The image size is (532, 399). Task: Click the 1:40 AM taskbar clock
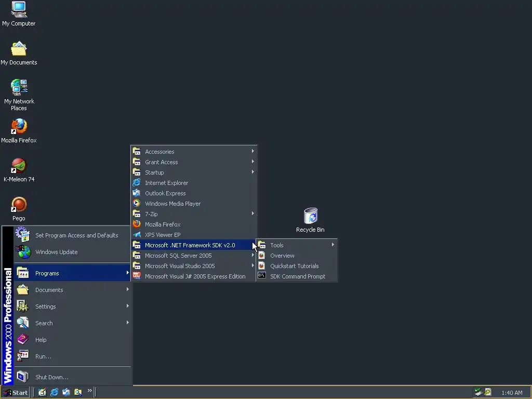point(512,393)
